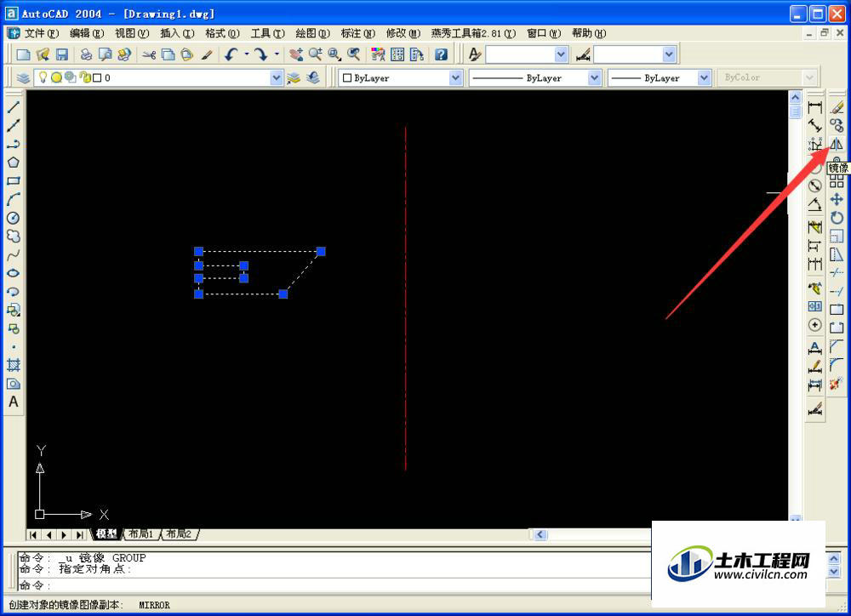
Task: Switch to the 布局2 layout tab
Action: [x=179, y=534]
